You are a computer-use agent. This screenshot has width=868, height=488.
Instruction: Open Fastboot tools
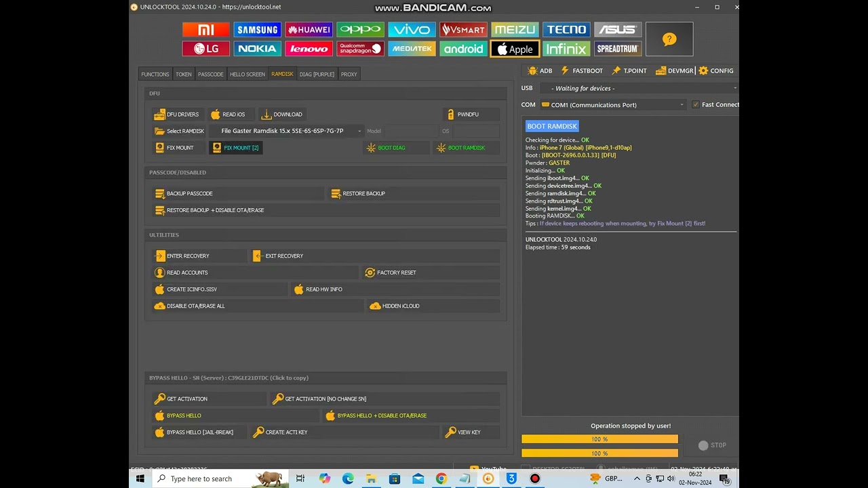(x=582, y=70)
